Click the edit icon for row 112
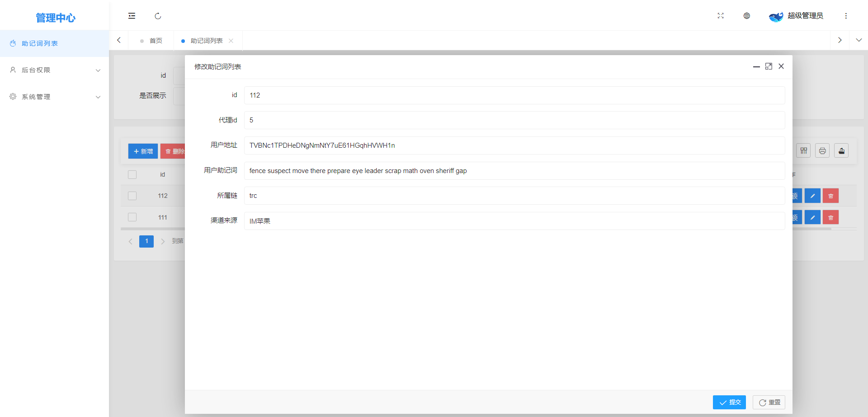The image size is (868, 417). pos(812,196)
